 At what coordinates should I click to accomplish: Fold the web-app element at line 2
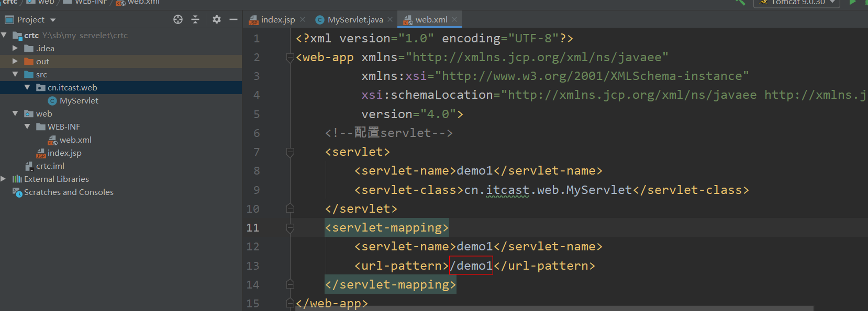tap(290, 57)
